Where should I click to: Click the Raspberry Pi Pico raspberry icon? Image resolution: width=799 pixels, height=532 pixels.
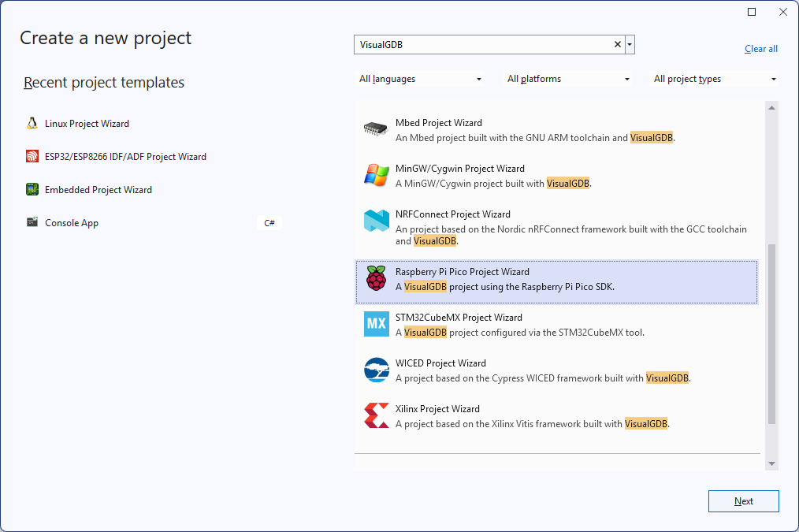(x=376, y=279)
